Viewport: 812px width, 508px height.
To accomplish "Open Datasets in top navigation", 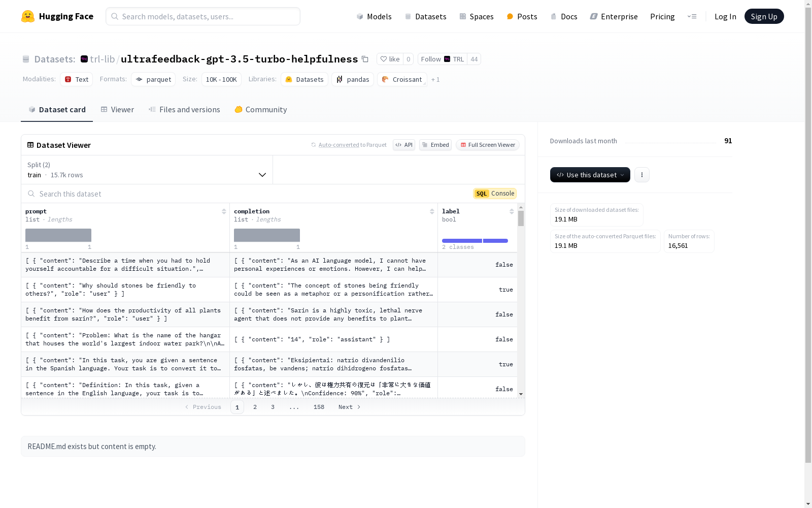I will 425,16.
